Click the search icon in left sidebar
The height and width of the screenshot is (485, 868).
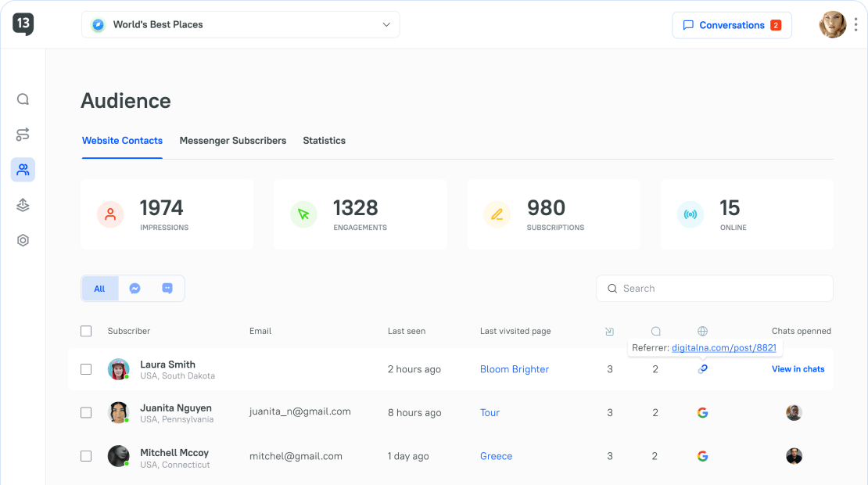(23, 99)
